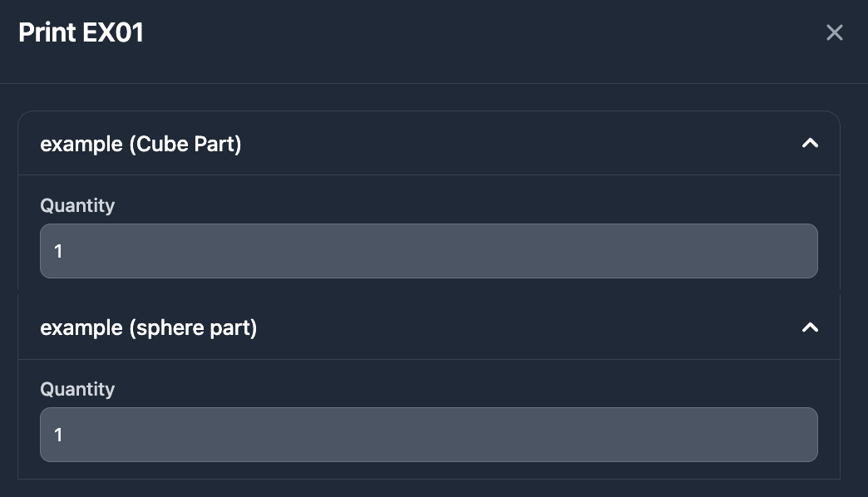Click the value 1 in Cube Part quantity
This screenshot has width=868, height=497.
coord(58,251)
